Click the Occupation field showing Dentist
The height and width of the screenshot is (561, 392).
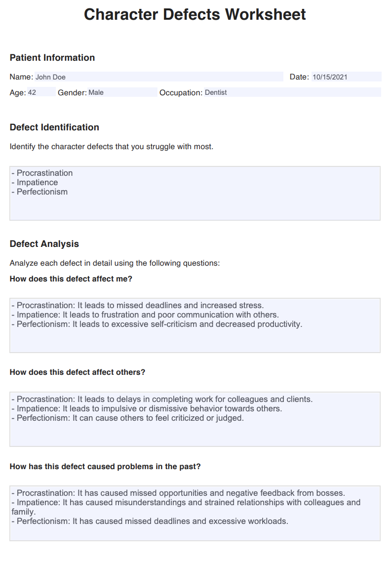[x=291, y=92]
